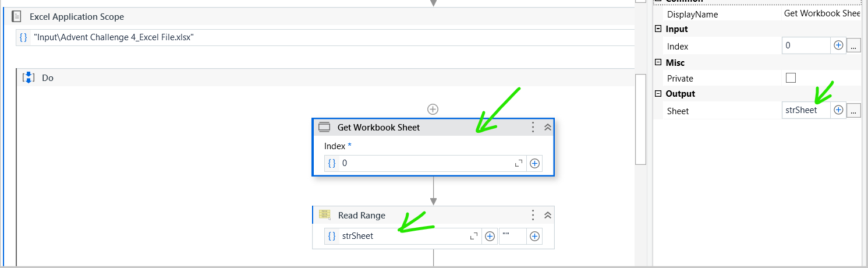Collapse the Get Workbook Sheet activity
868x268 pixels.
(547, 128)
